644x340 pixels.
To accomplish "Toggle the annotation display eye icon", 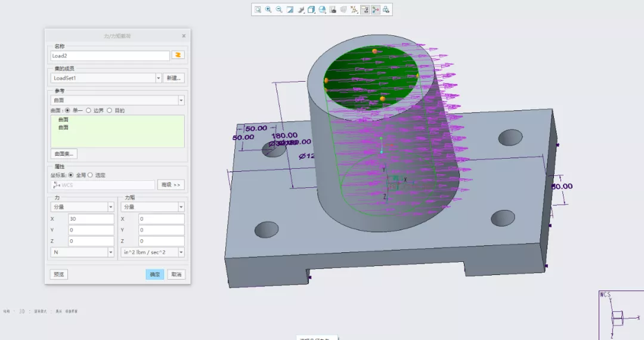I will coord(365,10).
